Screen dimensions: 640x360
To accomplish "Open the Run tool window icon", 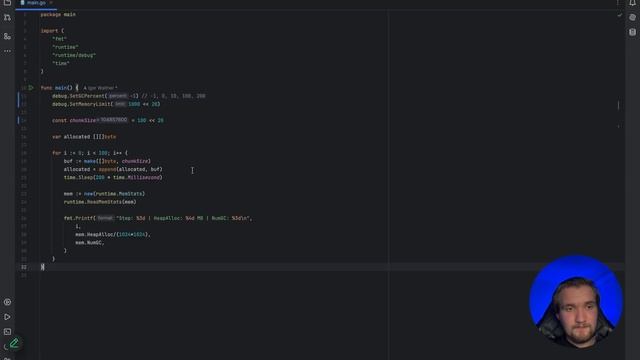I will 7,317.
